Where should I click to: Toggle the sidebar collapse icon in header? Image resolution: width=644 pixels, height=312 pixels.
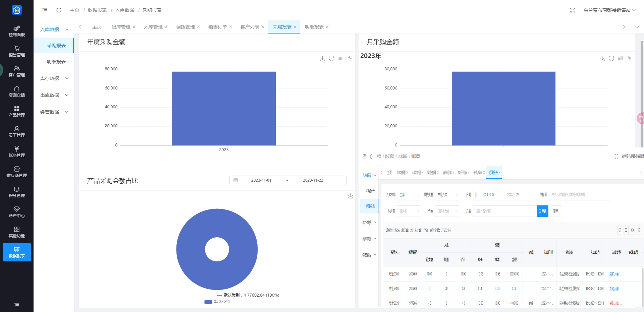tap(45, 10)
